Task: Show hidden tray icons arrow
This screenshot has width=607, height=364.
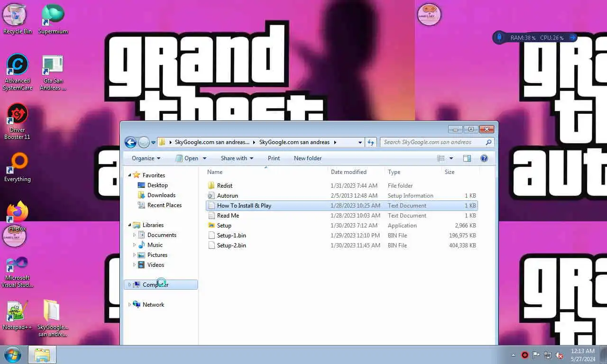Action: click(513, 355)
